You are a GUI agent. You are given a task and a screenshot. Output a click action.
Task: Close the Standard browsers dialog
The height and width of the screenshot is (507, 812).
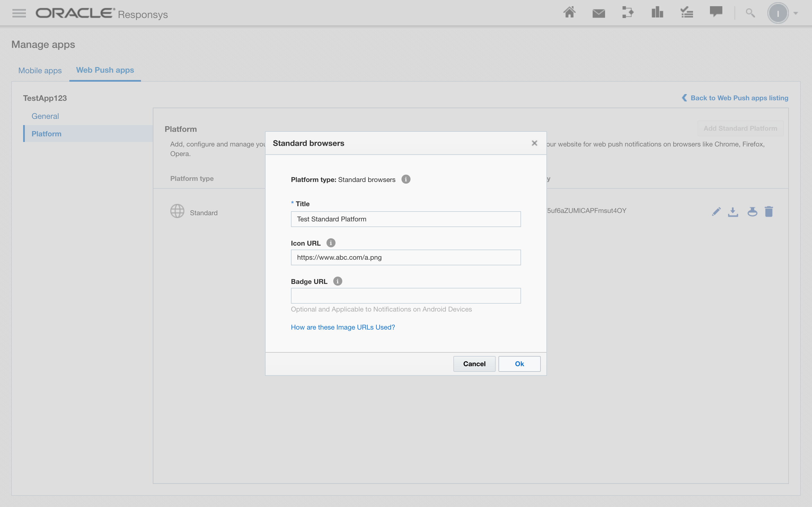pos(534,143)
